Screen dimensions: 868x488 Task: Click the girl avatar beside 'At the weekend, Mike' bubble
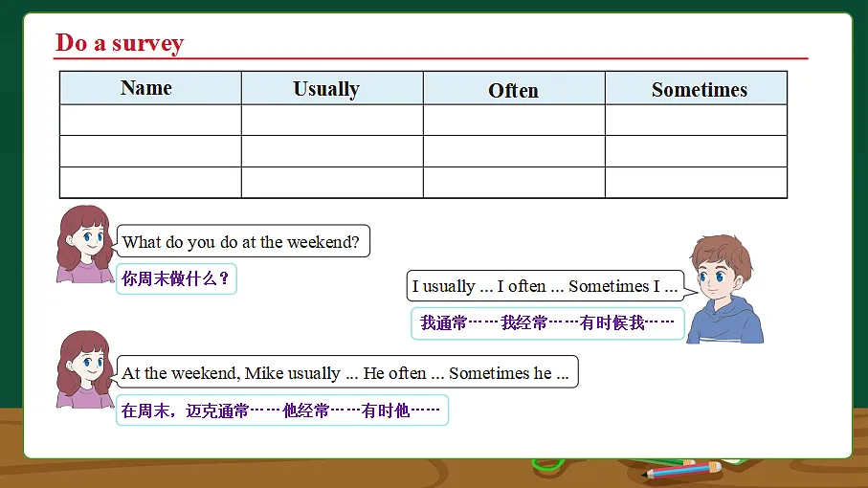pos(85,369)
